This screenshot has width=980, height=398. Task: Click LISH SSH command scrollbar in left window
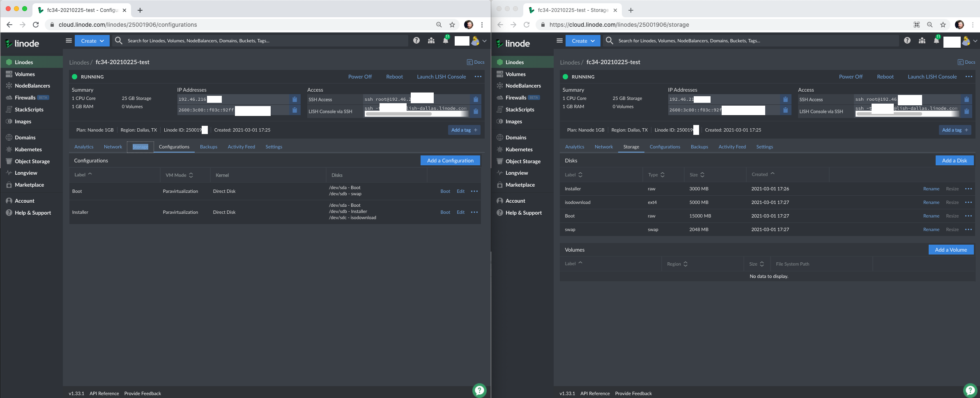click(x=398, y=114)
